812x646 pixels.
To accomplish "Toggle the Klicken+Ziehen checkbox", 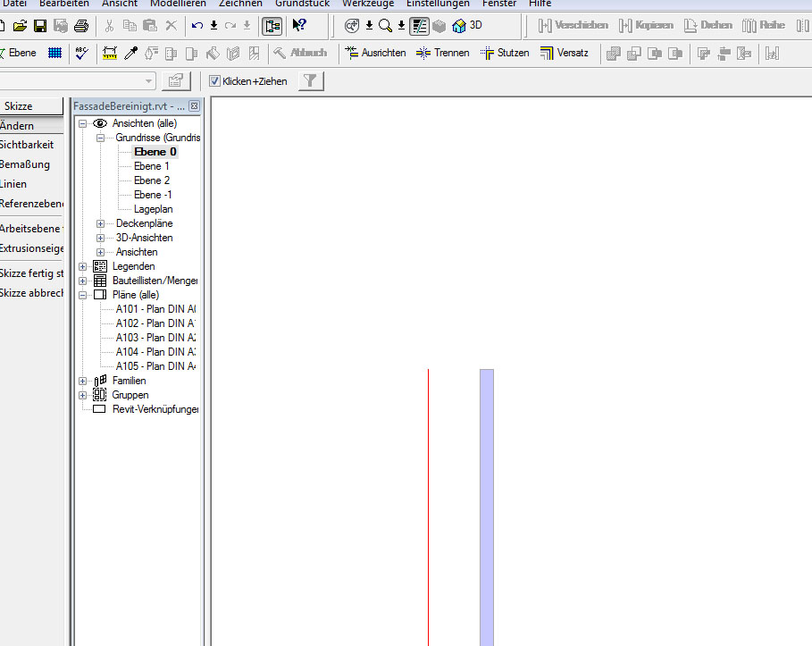I will (x=214, y=80).
